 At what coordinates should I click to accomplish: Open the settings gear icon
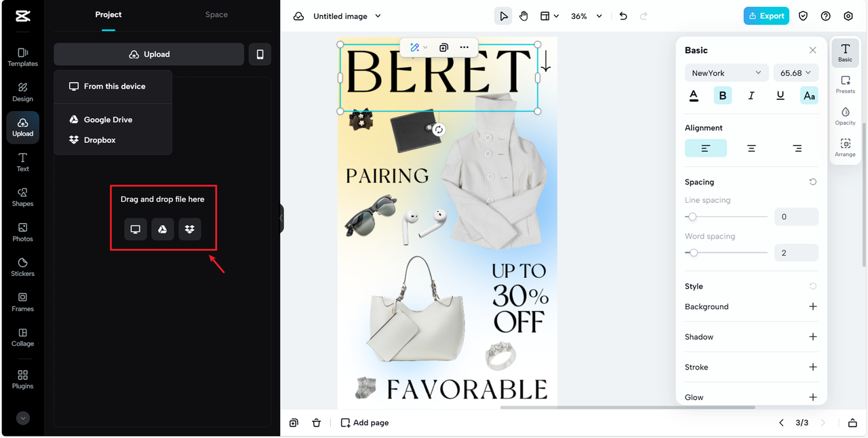click(x=848, y=16)
